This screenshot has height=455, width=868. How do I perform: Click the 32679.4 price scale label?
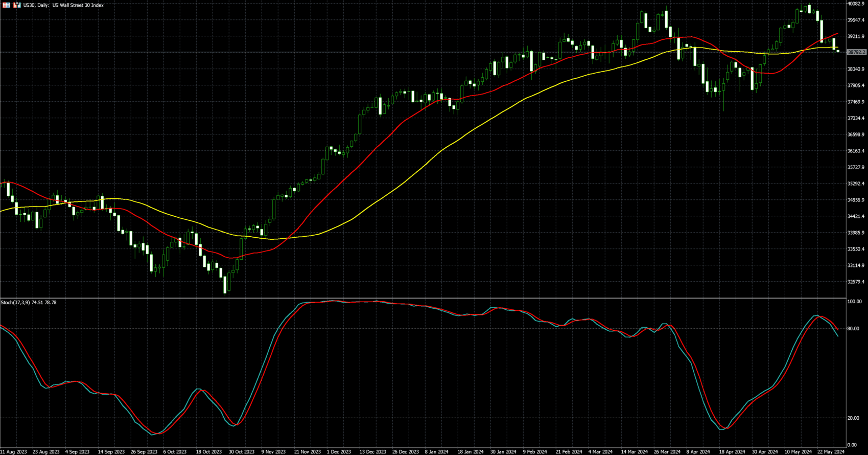point(856,282)
